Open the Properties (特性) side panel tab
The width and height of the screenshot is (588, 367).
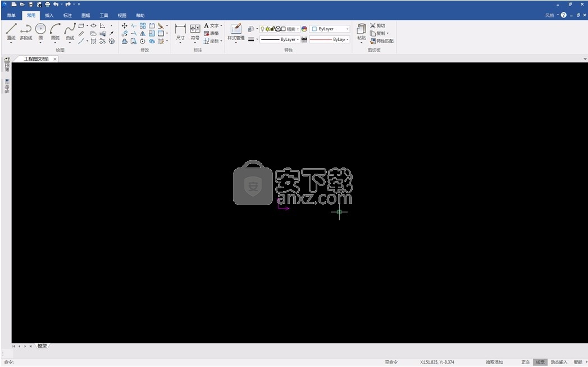(x=7, y=86)
